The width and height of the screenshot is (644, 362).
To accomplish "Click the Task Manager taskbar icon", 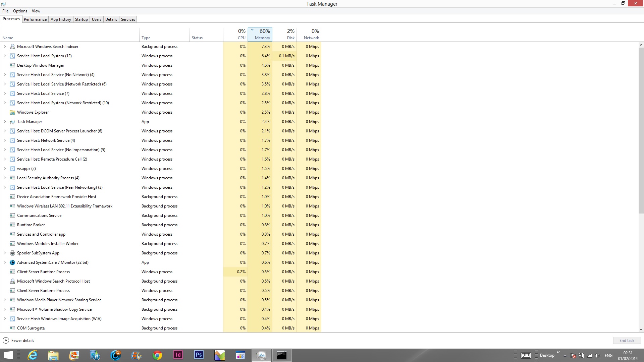I will coord(261,355).
